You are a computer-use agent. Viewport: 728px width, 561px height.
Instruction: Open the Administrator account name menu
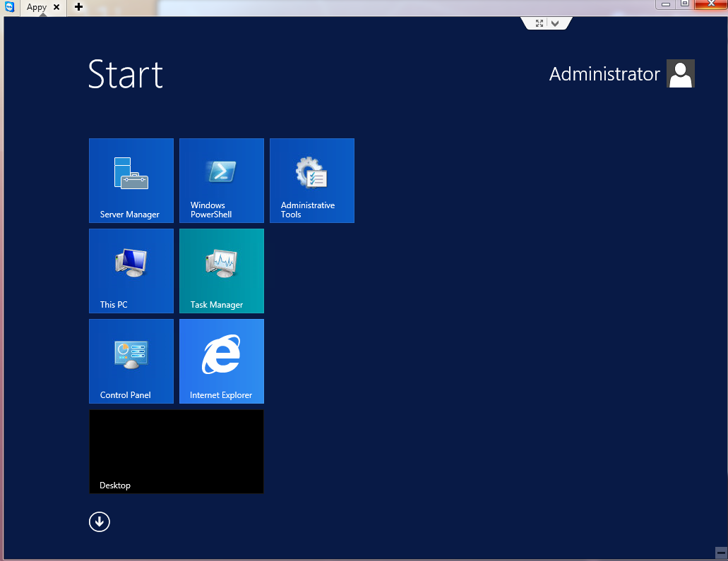click(604, 74)
